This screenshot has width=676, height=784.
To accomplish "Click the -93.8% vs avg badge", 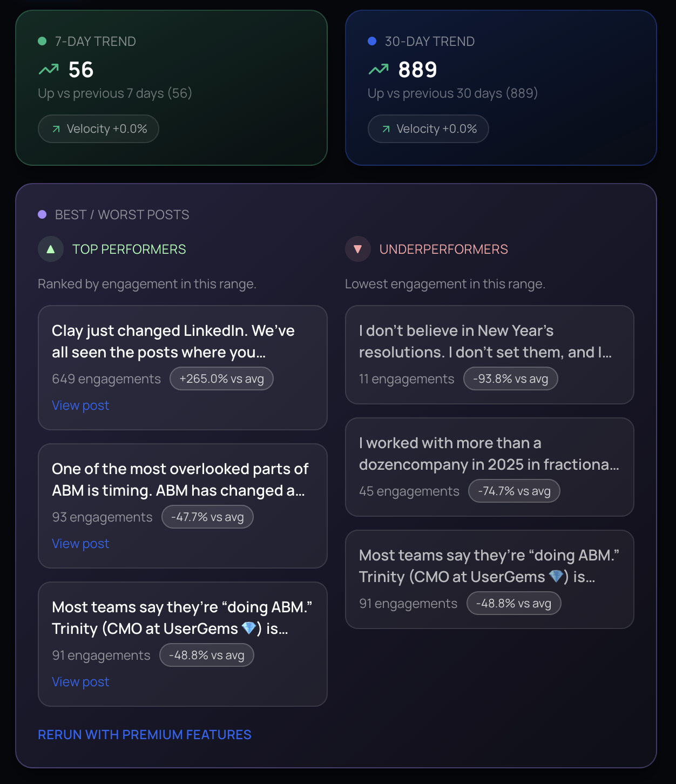I will click(x=510, y=379).
